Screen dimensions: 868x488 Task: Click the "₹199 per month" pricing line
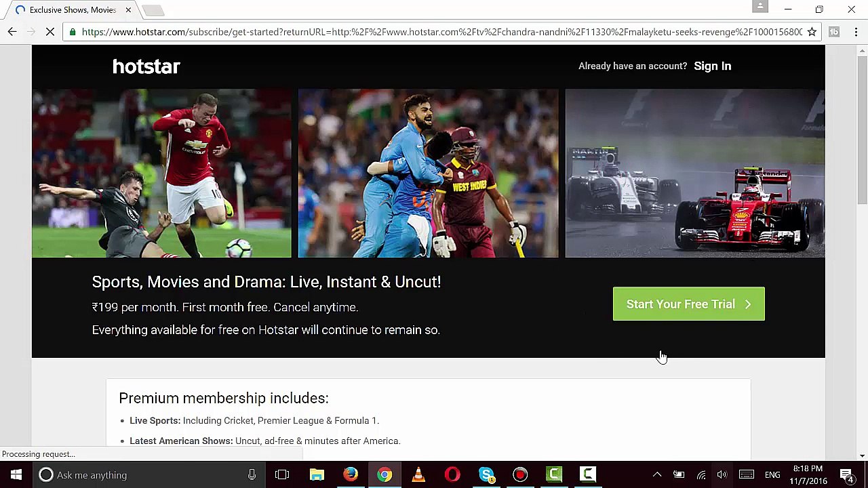[225, 308]
